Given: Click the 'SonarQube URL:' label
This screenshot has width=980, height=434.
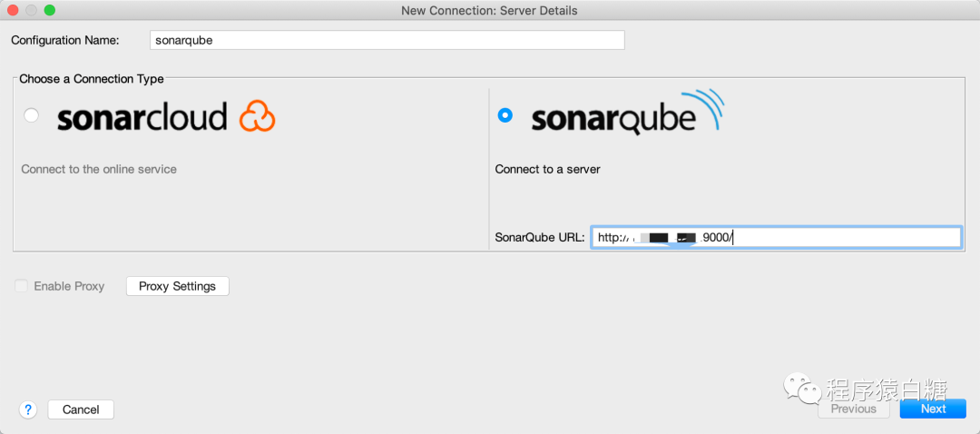Looking at the screenshot, I should 540,238.
